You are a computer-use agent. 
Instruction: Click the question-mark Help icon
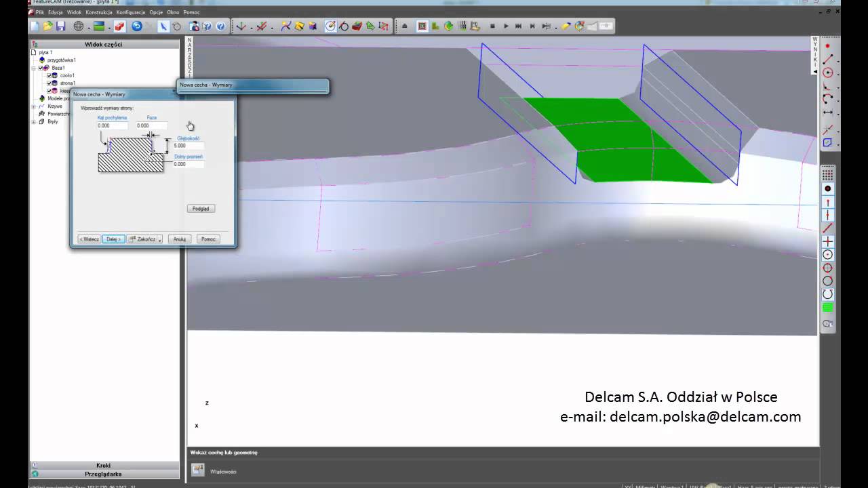point(220,26)
